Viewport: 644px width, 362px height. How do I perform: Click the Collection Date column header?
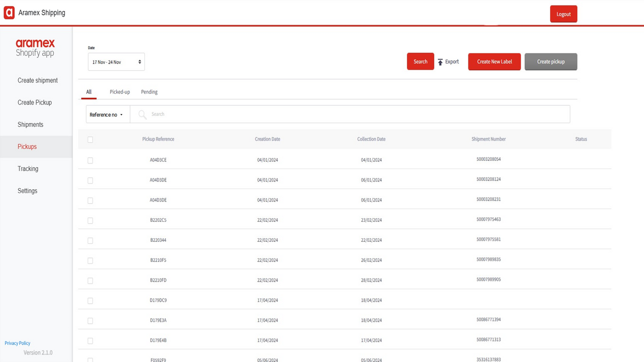pos(371,139)
